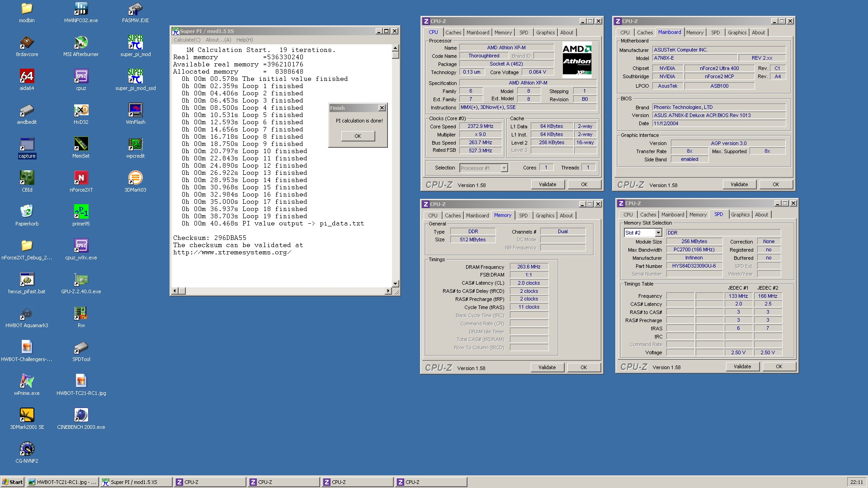Open HWBOT Aquamark3 shortcut
The image size is (868, 488).
27,317
